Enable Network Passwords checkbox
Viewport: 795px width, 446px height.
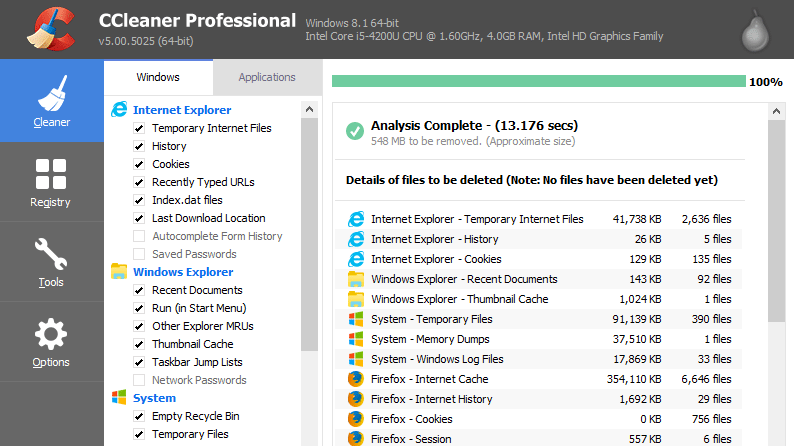139,380
